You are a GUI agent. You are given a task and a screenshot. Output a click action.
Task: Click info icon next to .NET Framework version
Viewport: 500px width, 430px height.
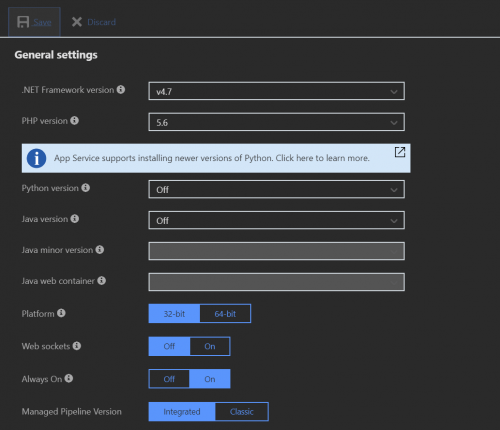point(121,89)
